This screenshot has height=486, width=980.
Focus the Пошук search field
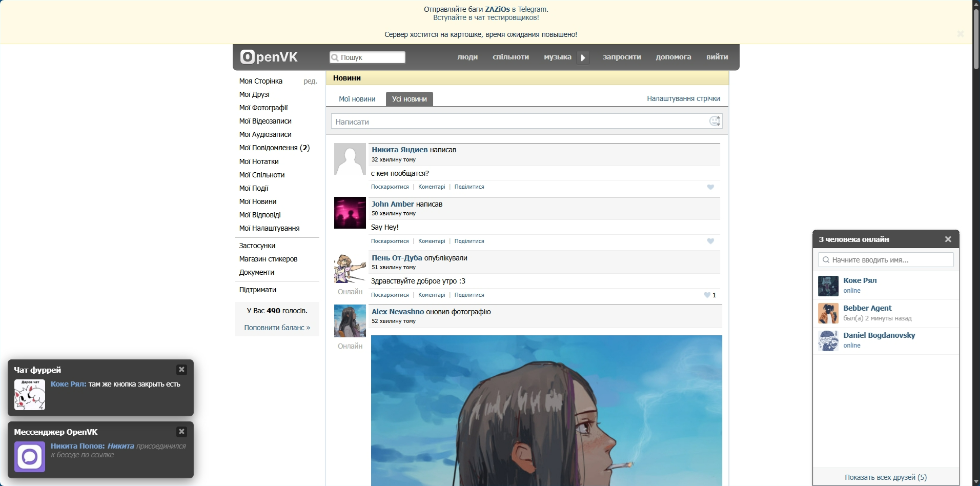367,57
